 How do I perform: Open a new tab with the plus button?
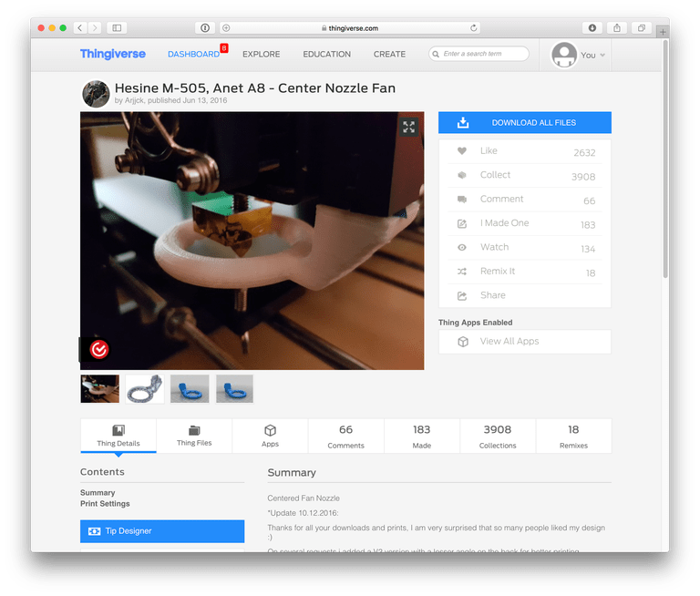click(x=663, y=32)
